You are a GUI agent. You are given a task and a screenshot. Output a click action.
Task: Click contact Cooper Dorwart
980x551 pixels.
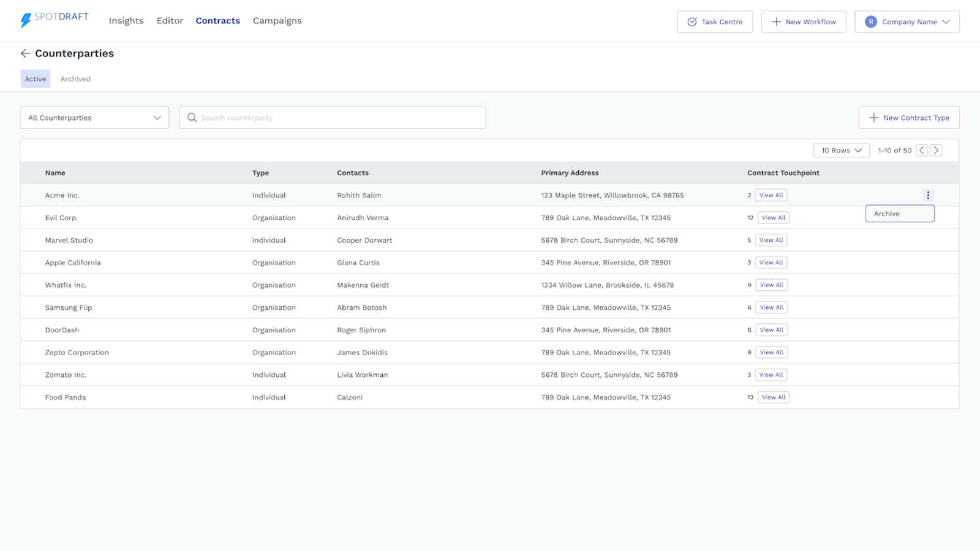(364, 240)
